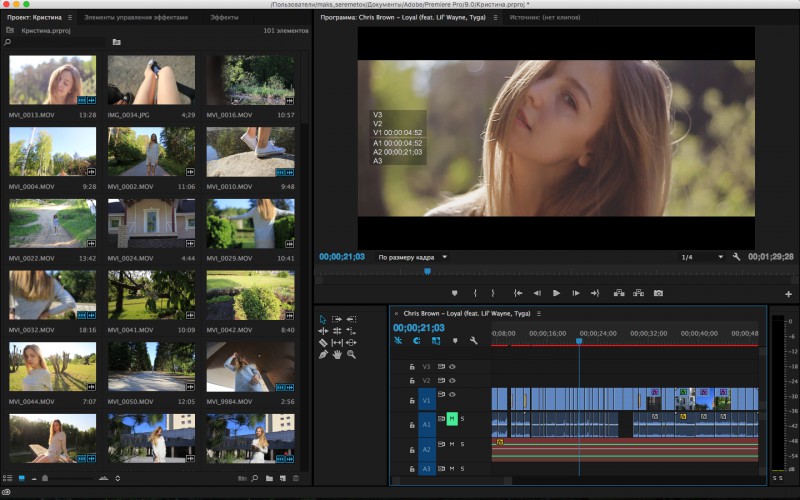Open Элементы управления эффектами tab
The width and height of the screenshot is (800, 500).
(135, 17)
